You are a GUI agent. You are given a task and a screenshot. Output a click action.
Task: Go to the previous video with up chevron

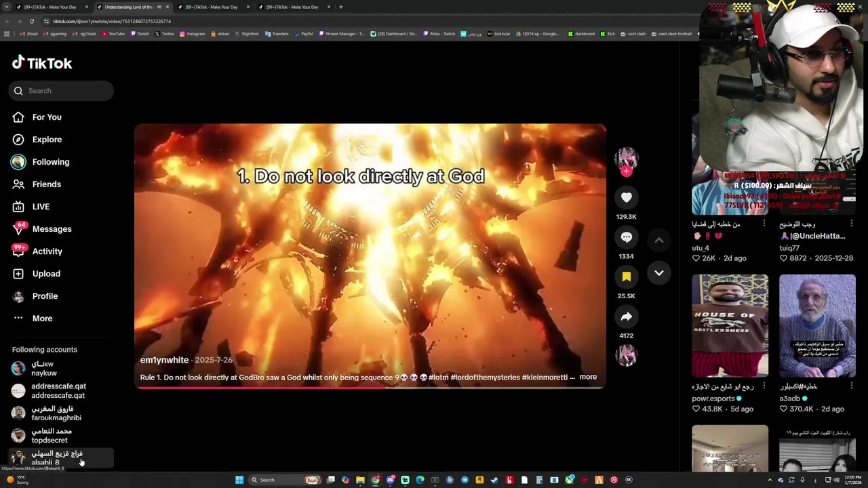point(658,240)
